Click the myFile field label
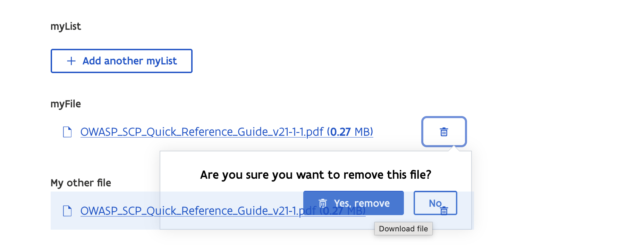 [x=65, y=104]
